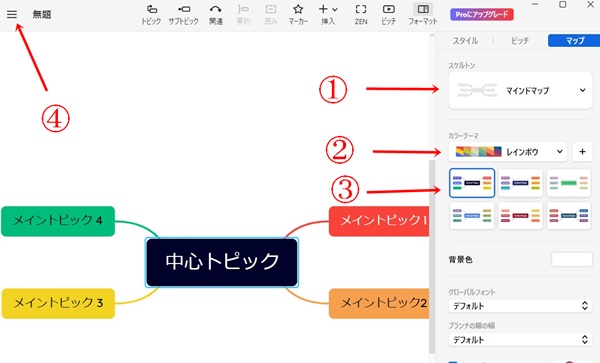Select the メイントピック 4 node
Screen dimensions: 600x363
(58, 221)
